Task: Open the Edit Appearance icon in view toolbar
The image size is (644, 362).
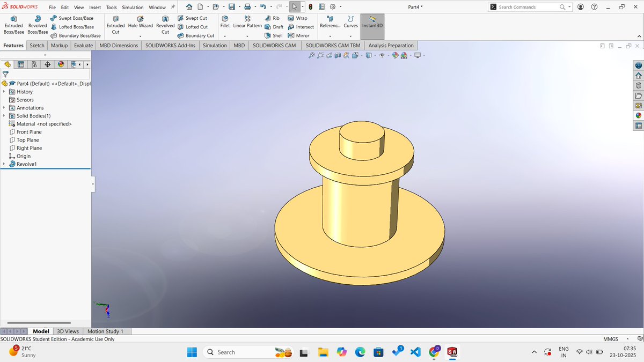Action: (396, 55)
